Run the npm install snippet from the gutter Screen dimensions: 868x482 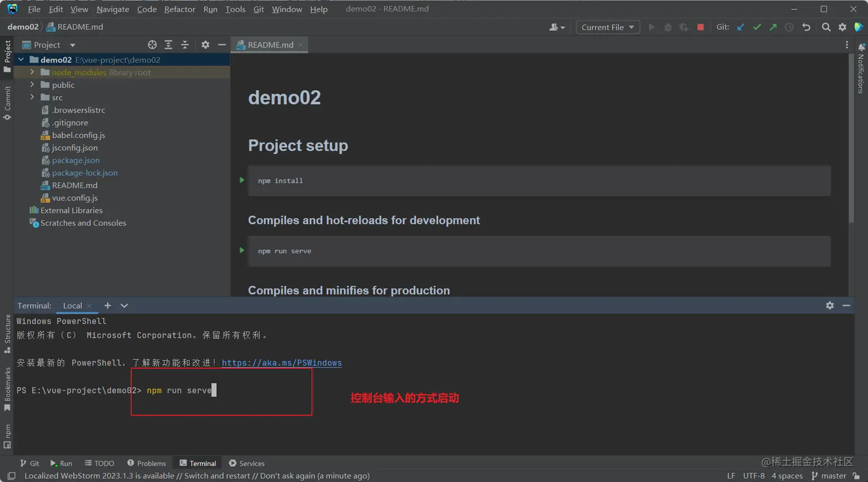coord(242,180)
